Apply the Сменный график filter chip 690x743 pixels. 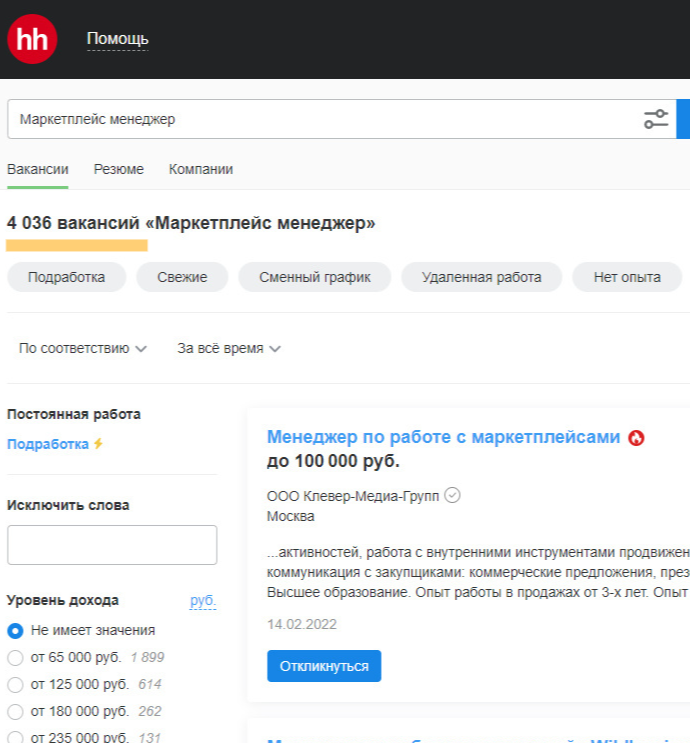[x=315, y=277]
